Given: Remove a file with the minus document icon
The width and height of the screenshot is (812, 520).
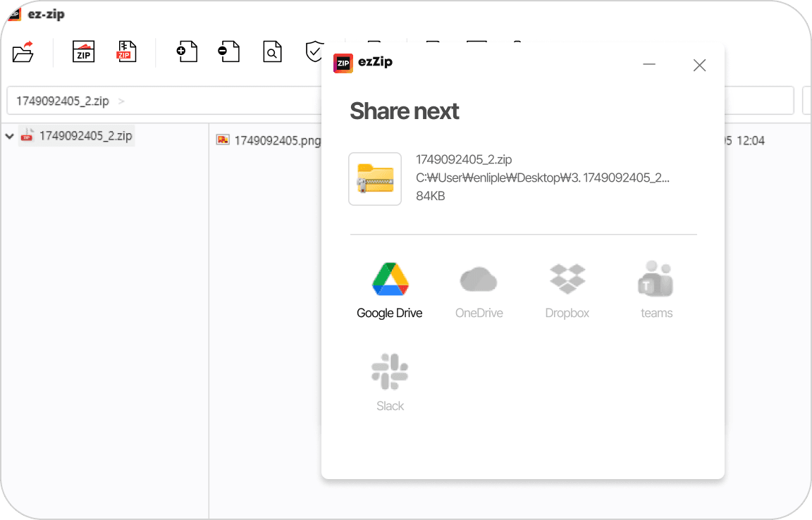Looking at the screenshot, I should (229, 52).
